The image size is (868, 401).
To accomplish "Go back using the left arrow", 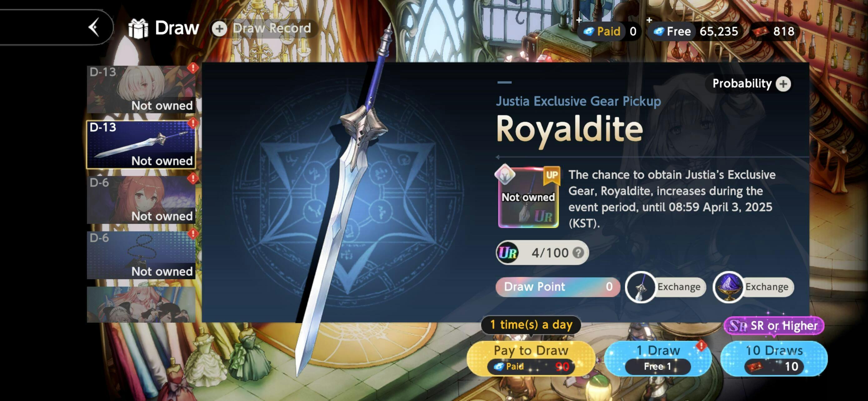I will pyautogui.click(x=94, y=27).
